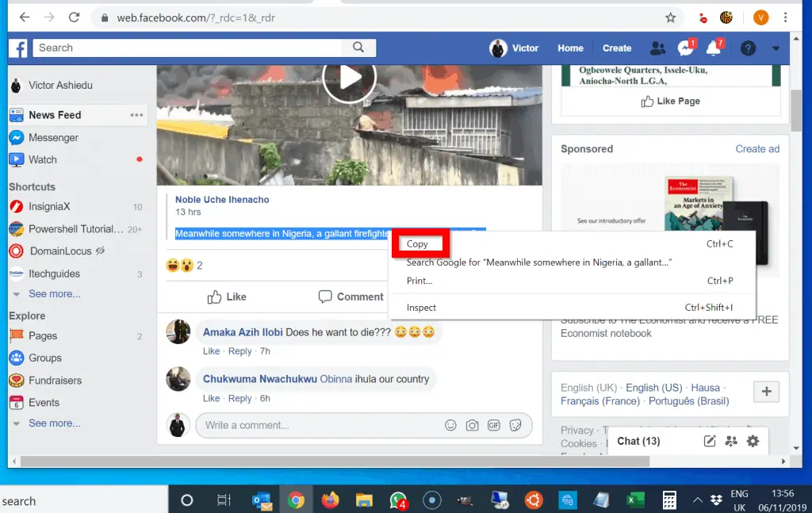Click the Like Page button
Screen dimensions: 812x513
669,101
